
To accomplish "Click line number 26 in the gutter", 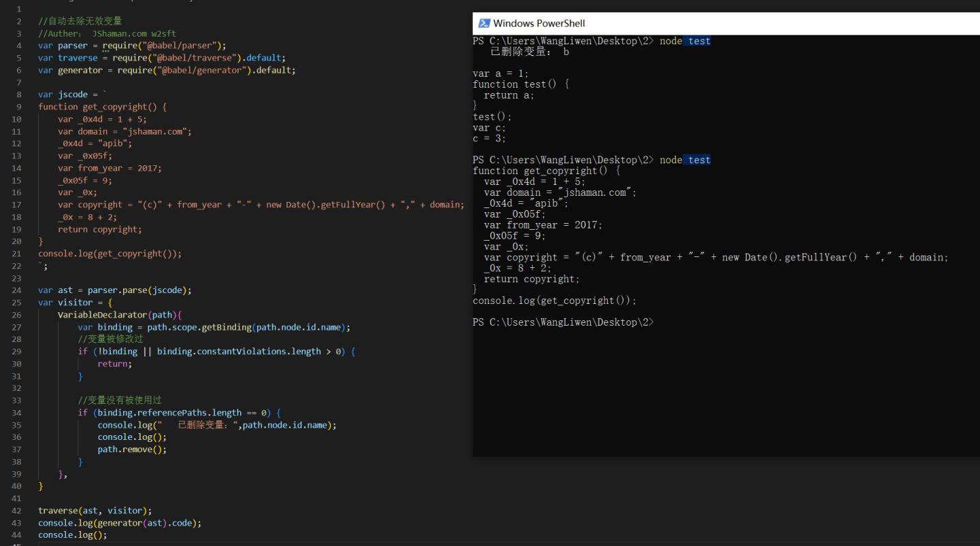I will click(x=16, y=315).
